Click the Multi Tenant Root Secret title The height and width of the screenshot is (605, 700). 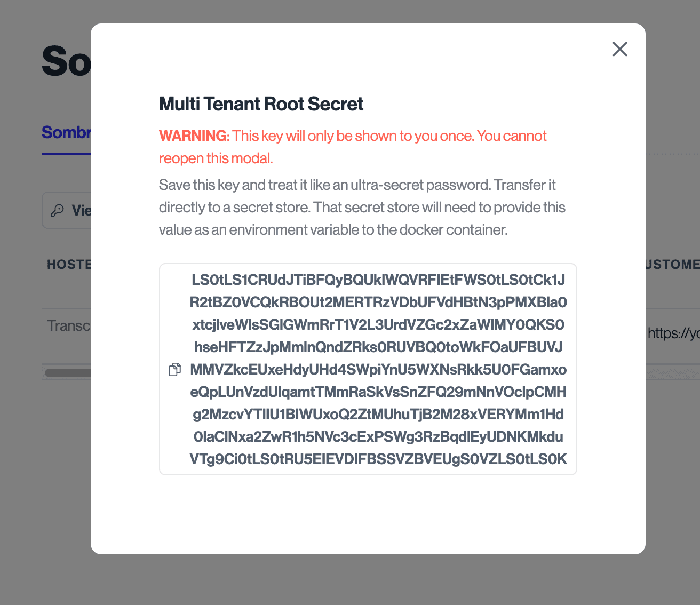[x=261, y=104]
